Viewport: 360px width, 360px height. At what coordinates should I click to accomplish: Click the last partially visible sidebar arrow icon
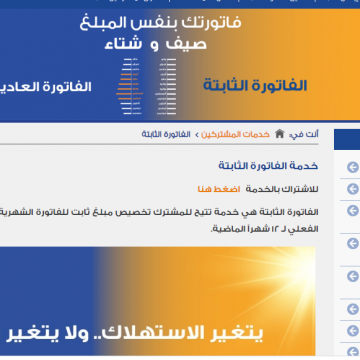click(x=353, y=351)
